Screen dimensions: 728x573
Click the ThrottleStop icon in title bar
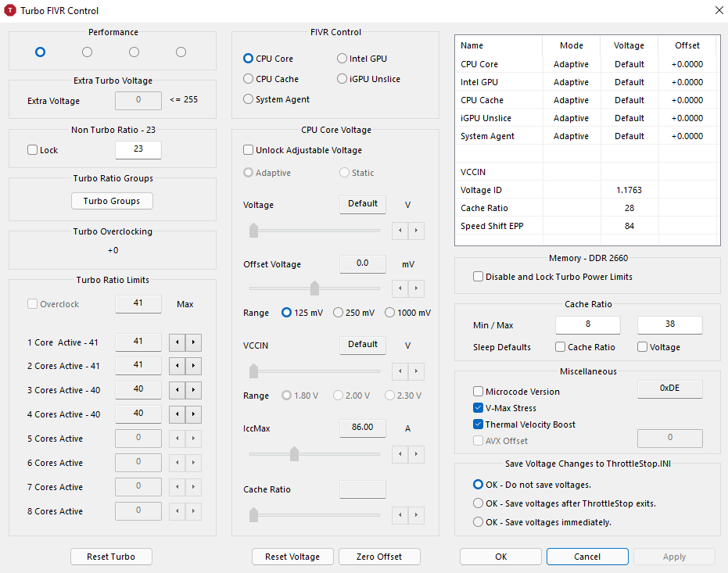[10, 11]
